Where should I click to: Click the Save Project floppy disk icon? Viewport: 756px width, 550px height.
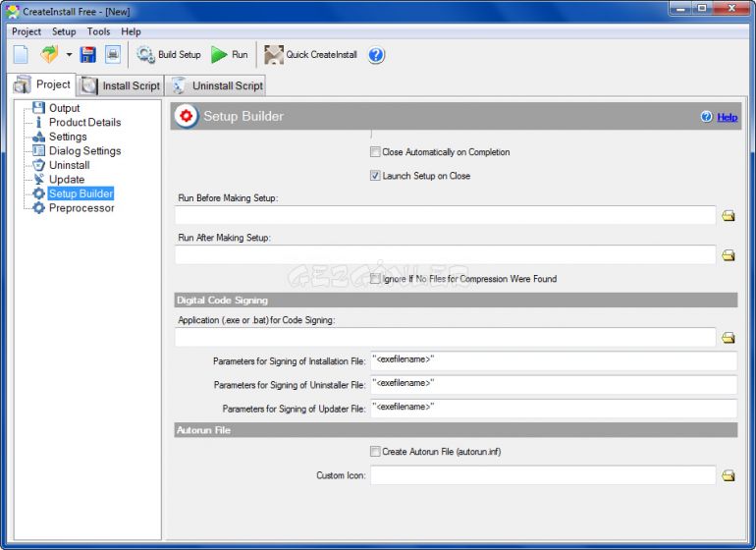pos(87,55)
